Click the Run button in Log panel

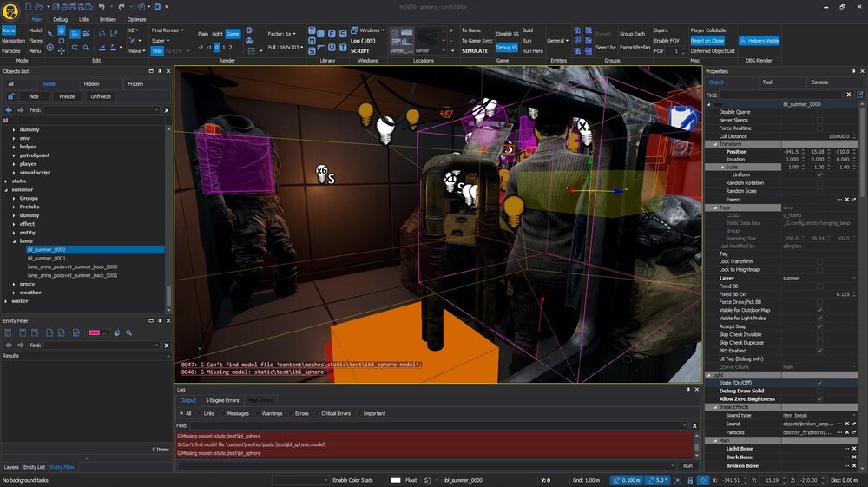[687, 466]
